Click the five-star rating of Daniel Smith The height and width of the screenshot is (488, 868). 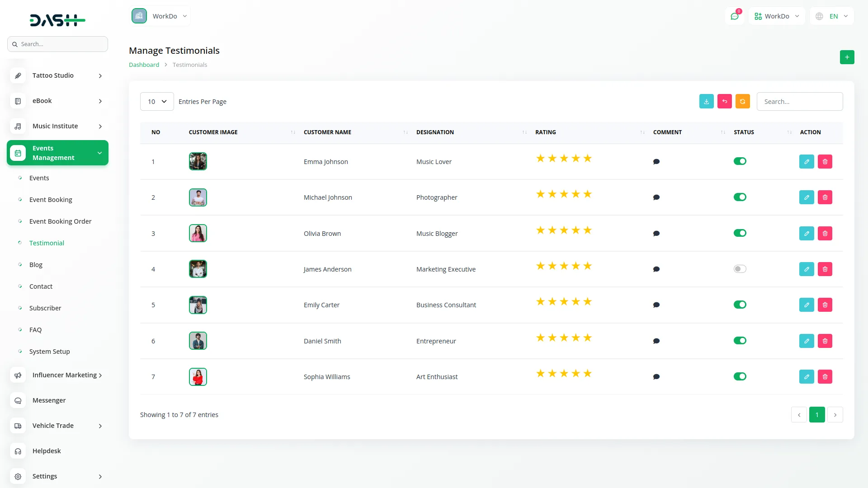(x=564, y=338)
